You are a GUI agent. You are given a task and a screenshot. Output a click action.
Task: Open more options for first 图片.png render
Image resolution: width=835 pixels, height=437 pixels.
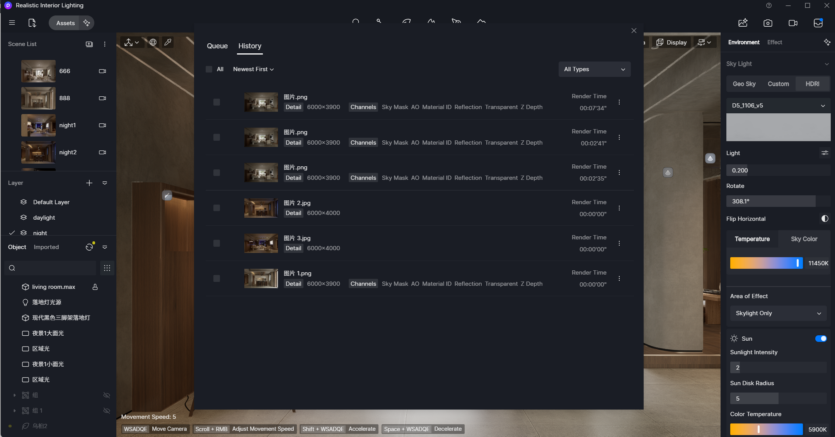point(619,102)
